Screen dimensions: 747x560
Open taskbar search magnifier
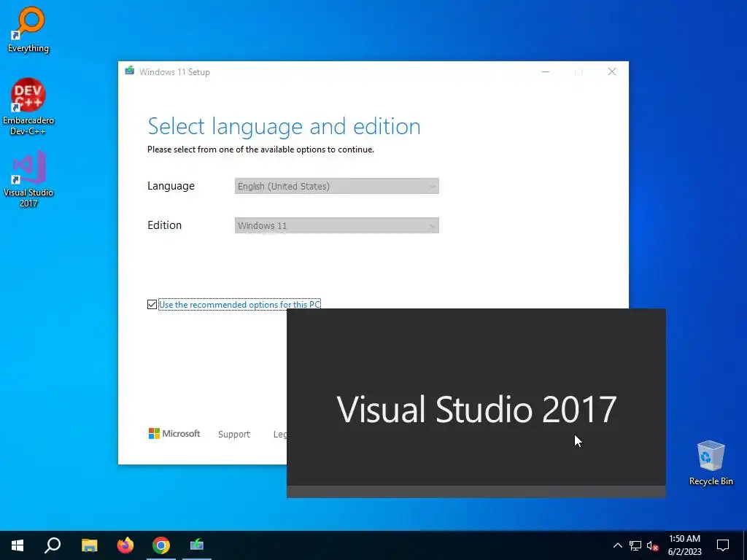[53, 545]
